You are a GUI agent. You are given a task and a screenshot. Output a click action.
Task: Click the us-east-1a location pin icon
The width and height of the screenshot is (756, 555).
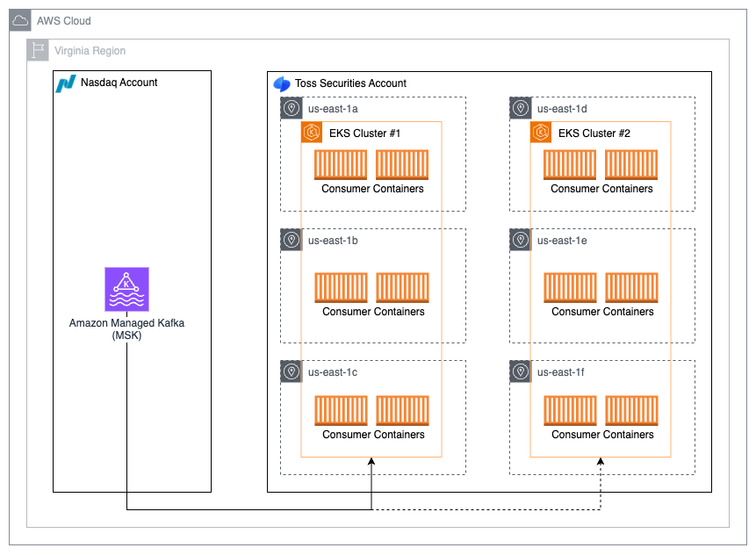(292, 108)
